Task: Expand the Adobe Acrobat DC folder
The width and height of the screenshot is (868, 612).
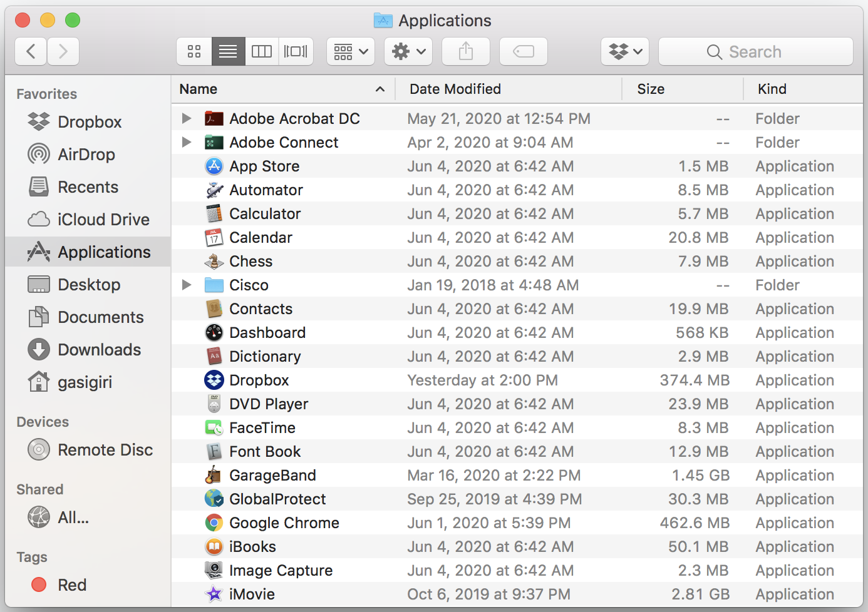Action: tap(186, 118)
